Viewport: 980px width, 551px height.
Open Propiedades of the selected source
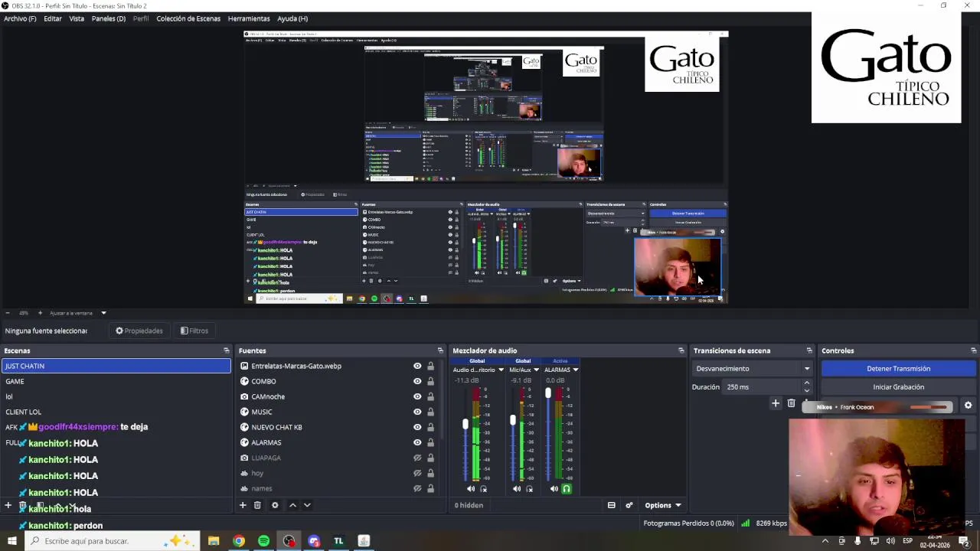139,331
